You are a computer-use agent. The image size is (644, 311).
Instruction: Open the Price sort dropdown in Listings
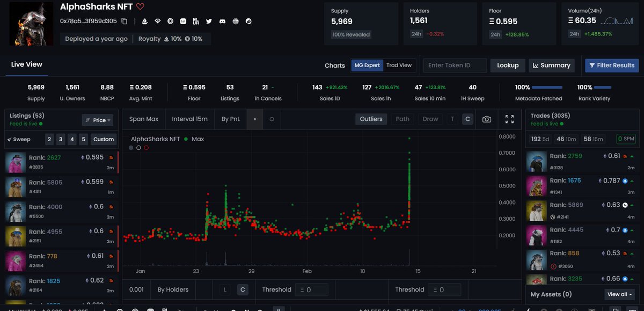click(97, 120)
